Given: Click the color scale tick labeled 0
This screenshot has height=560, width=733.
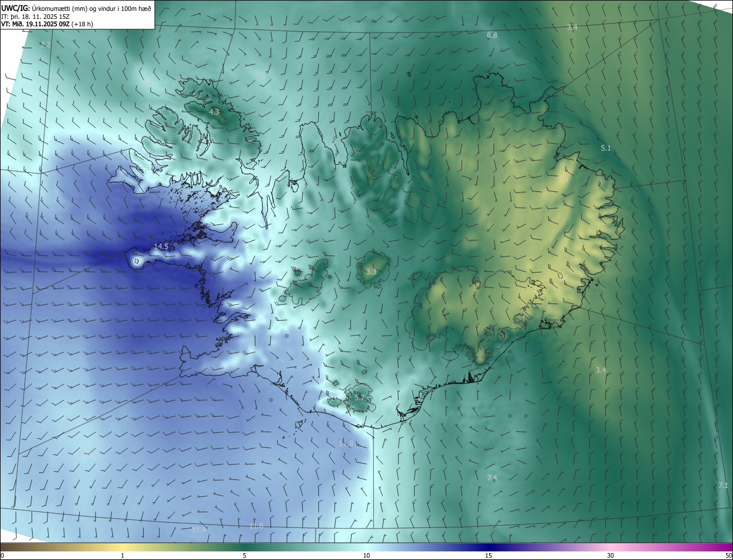Looking at the screenshot, I should [x=2, y=555].
